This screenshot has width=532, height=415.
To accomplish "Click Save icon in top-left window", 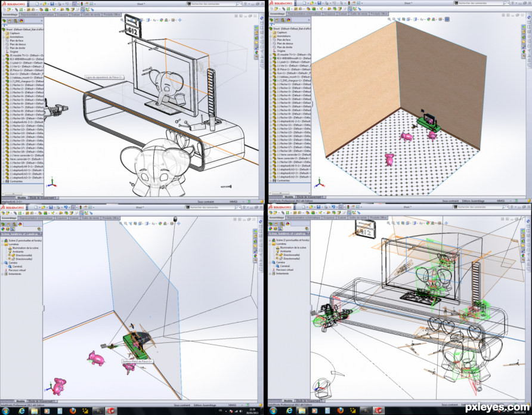I will tap(52, 4).
